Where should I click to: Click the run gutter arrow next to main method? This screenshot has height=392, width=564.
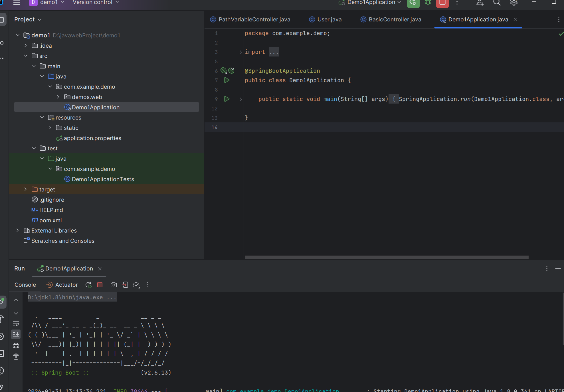pos(227,99)
